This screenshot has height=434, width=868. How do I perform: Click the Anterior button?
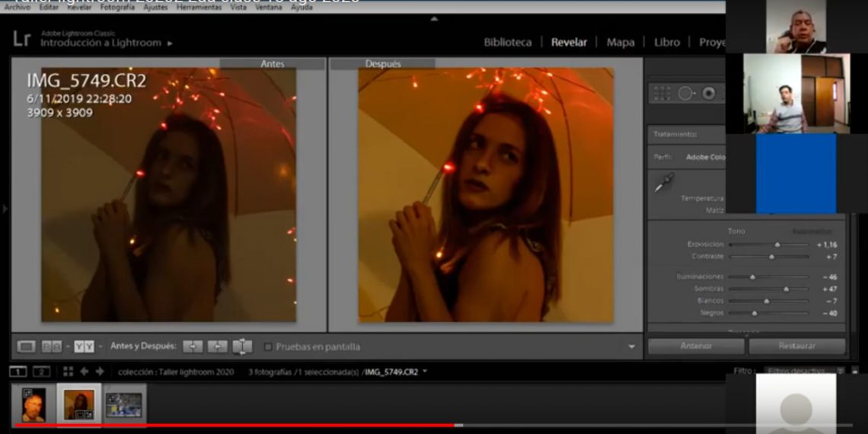(x=696, y=346)
